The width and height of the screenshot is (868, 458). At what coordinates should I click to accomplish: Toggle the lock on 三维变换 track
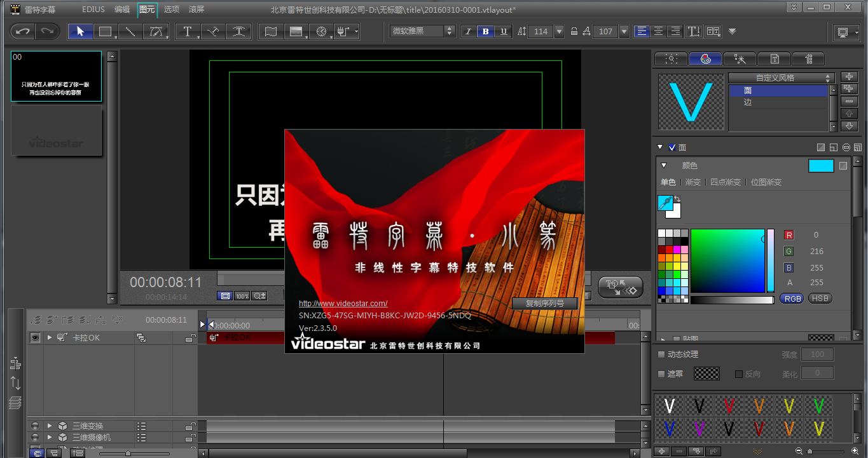click(x=190, y=426)
